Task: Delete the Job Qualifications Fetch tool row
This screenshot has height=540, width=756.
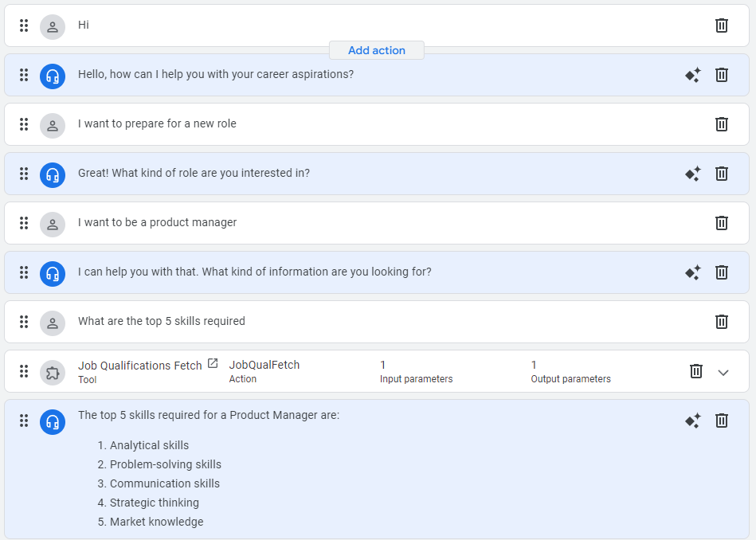Action: tap(696, 371)
